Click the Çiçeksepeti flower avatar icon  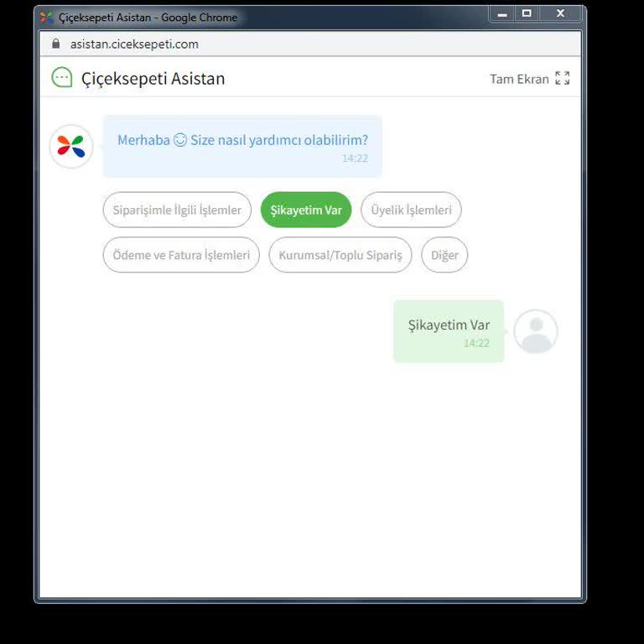coord(71,146)
